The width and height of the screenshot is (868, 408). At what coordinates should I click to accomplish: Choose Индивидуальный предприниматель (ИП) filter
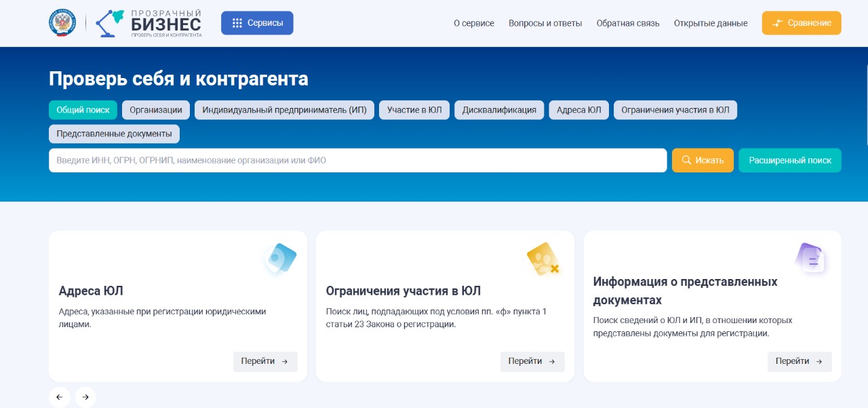tap(284, 110)
